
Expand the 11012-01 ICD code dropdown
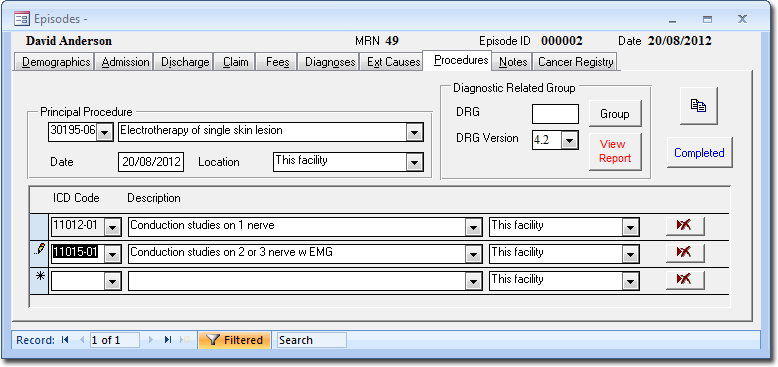tap(113, 227)
